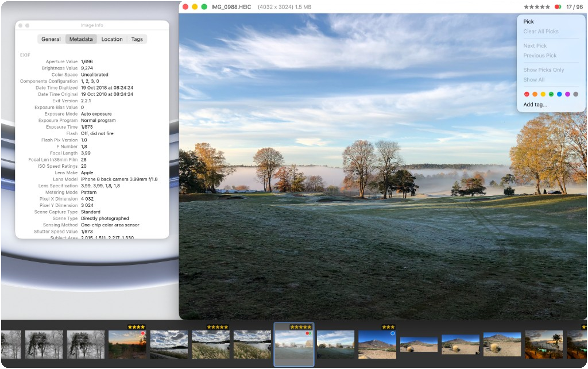Click the Metering Mode Pattern value
This screenshot has height=369, width=588.
(88, 192)
